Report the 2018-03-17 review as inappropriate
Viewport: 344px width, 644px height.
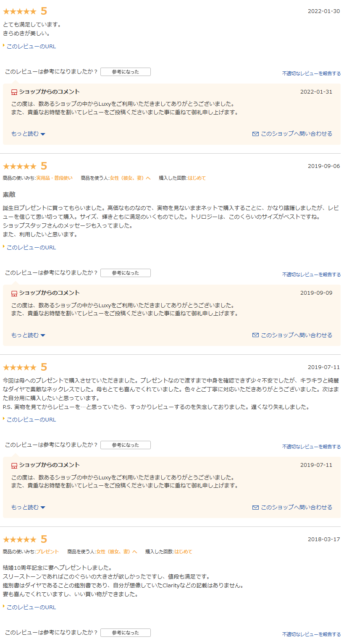(312, 634)
